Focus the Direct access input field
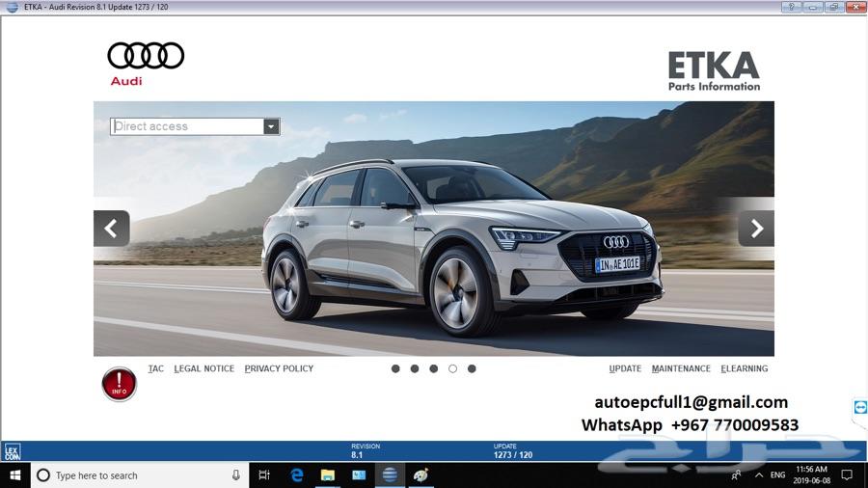Screen dimensions: 868x488 (x=187, y=126)
